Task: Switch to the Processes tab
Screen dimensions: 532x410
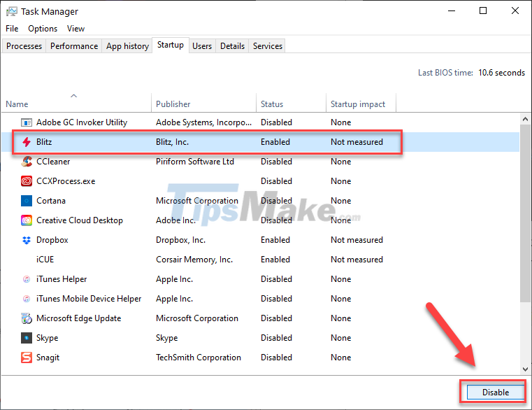Action: [24, 46]
